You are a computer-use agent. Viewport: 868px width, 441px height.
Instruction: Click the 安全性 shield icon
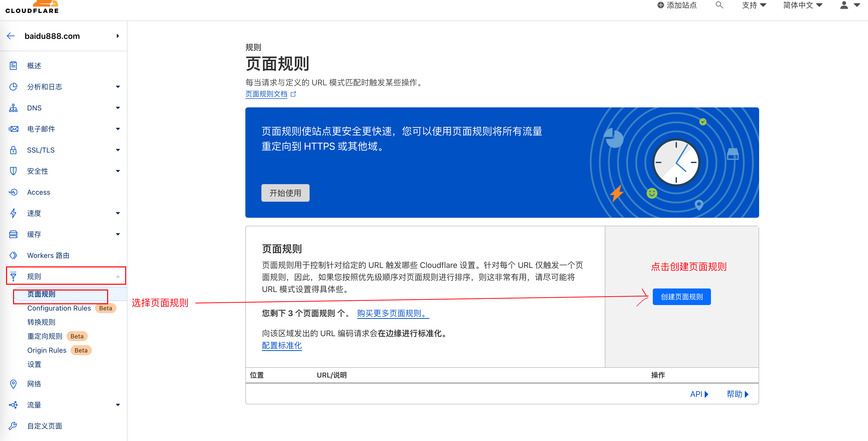coord(13,171)
